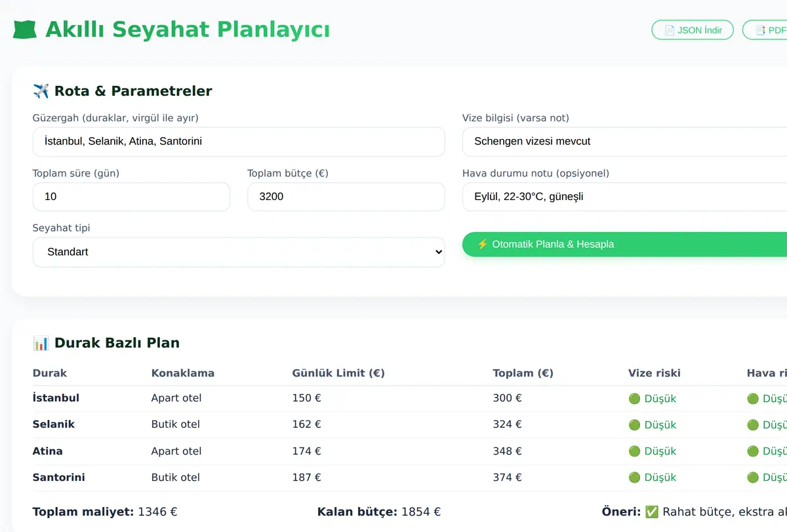Click the airplane icon beside Rota & Parametreler
This screenshot has width=787, height=532.
[41, 91]
